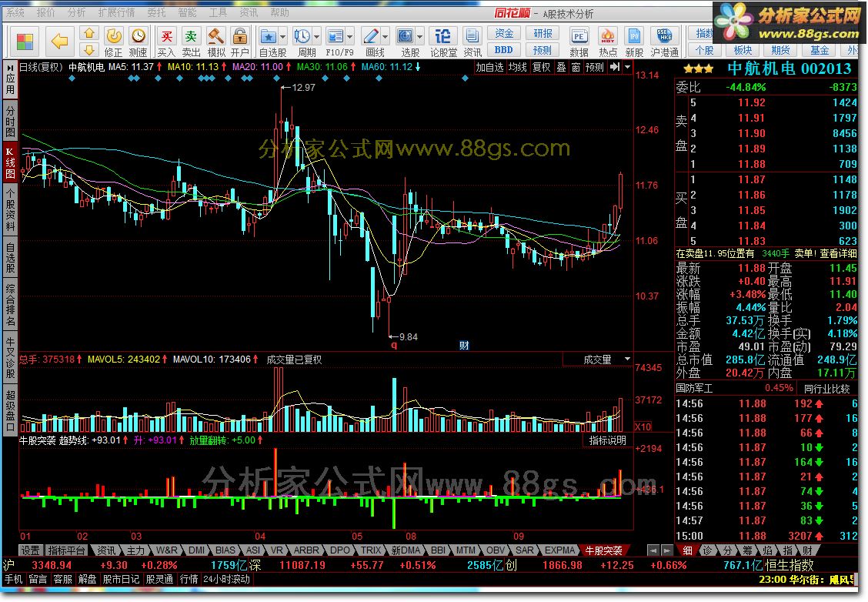Click the 设置 settings tab button
The image size is (868, 602).
(31, 550)
